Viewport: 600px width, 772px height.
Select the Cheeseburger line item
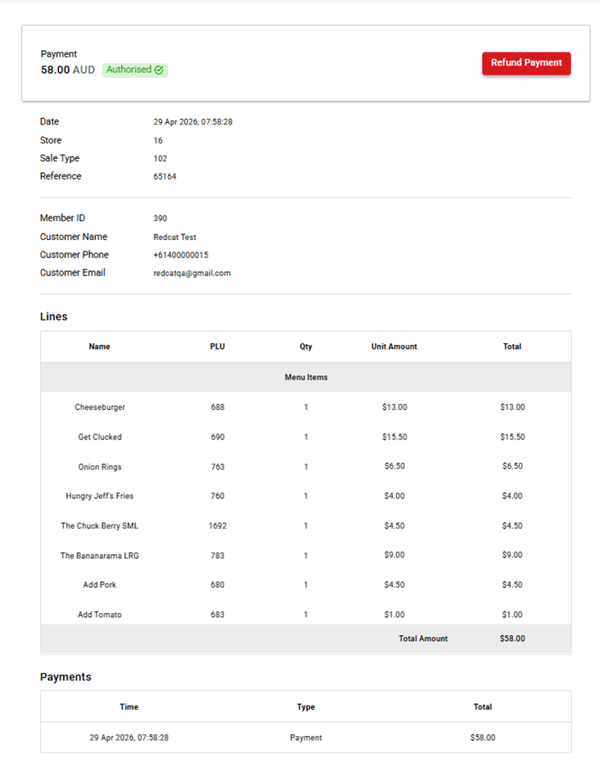(x=100, y=407)
